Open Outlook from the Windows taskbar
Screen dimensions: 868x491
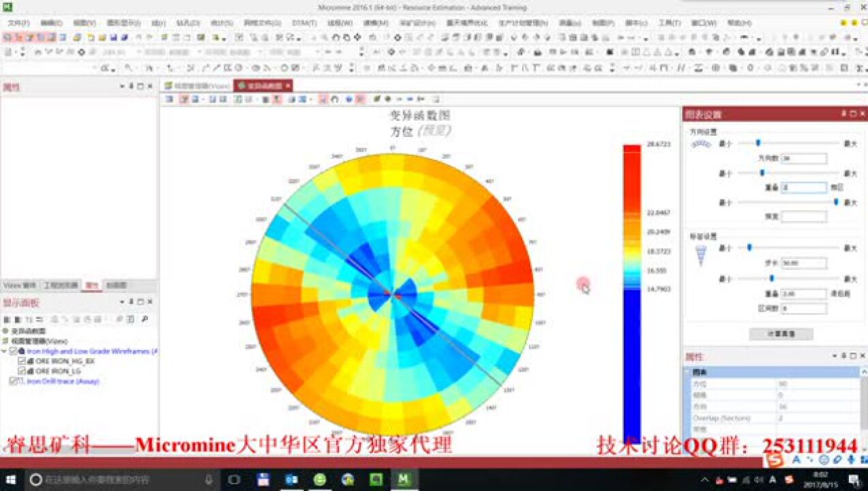tap(292, 479)
